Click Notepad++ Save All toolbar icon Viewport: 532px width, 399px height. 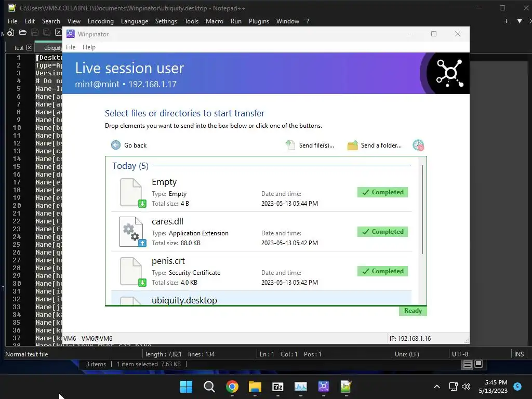pos(46,33)
